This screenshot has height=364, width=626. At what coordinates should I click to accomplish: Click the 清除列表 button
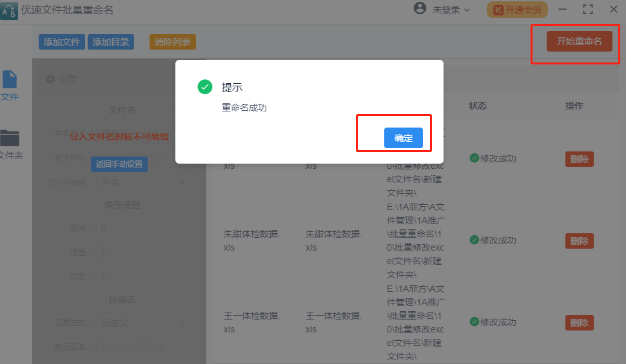click(x=172, y=42)
